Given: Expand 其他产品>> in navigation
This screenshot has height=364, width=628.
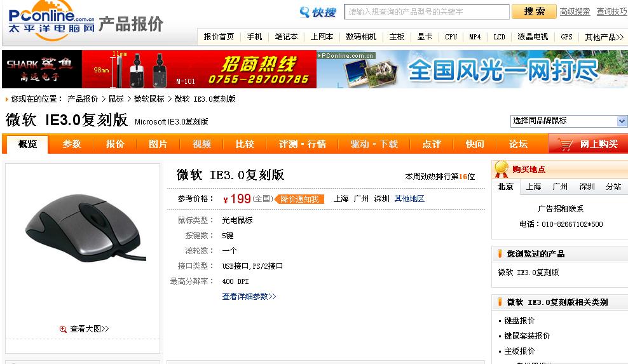Looking at the screenshot, I should [604, 37].
